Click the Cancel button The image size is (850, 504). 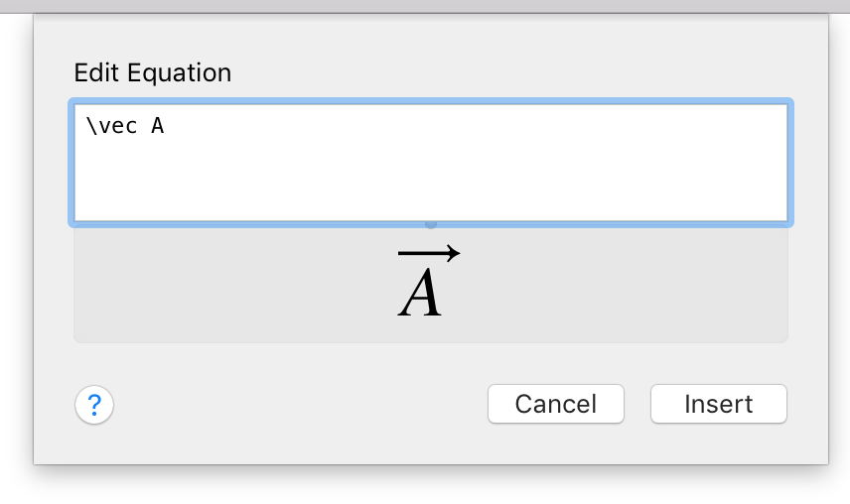(555, 405)
